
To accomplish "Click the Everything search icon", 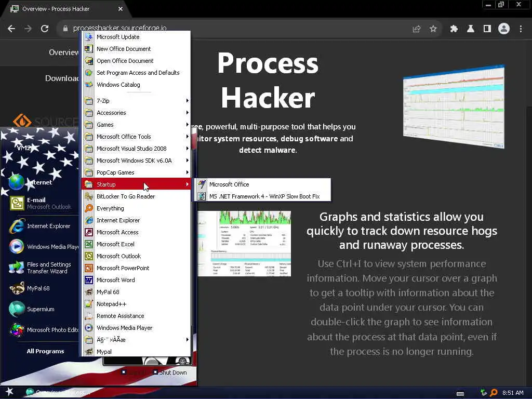I will (x=89, y=208).
